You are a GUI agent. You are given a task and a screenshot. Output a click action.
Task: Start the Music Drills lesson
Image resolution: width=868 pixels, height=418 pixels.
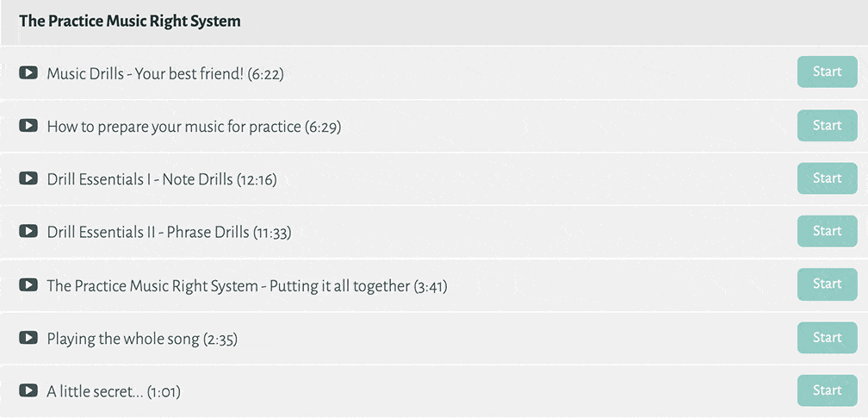tap(827, 72)
